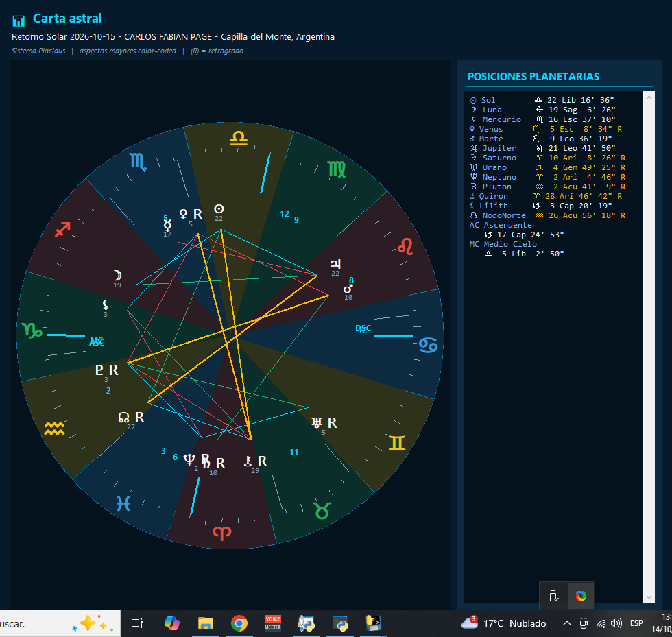Click the "Retorno Solar 2026-10-15" subtitle text
Image resolution: width=672 pixels, height=637 pixels.
point(63,37)
